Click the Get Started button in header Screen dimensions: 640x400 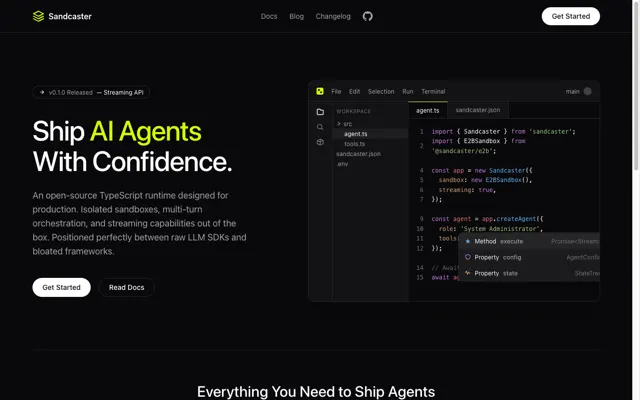point(571,16)
